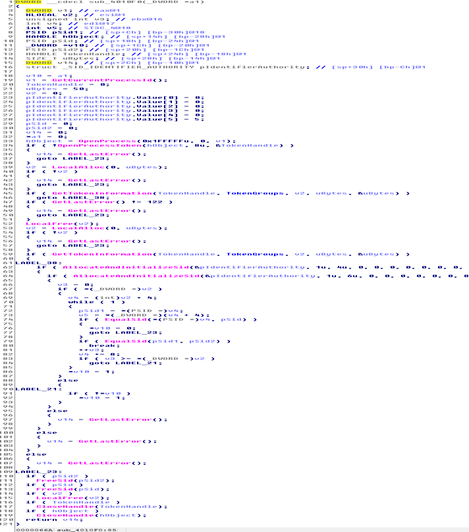The width and height of the screenshot is (469, 532).
Task: Select CloseHandle(TokenHandle) near the function end
Action: pos(102,507)
